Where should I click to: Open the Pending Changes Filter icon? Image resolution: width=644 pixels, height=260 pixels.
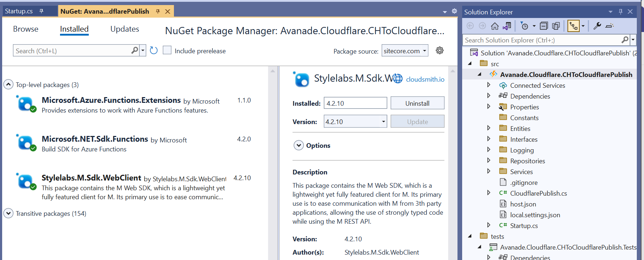point(525,26)
